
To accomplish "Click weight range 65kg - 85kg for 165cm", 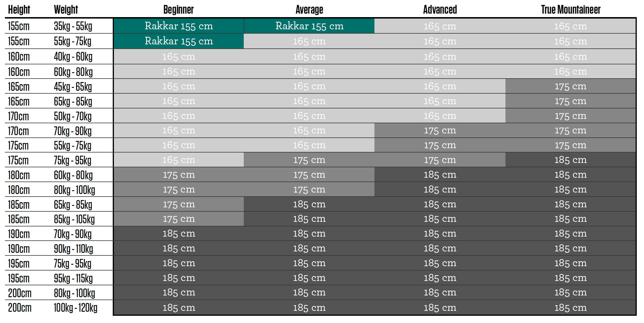I will (x=73, y=101).
